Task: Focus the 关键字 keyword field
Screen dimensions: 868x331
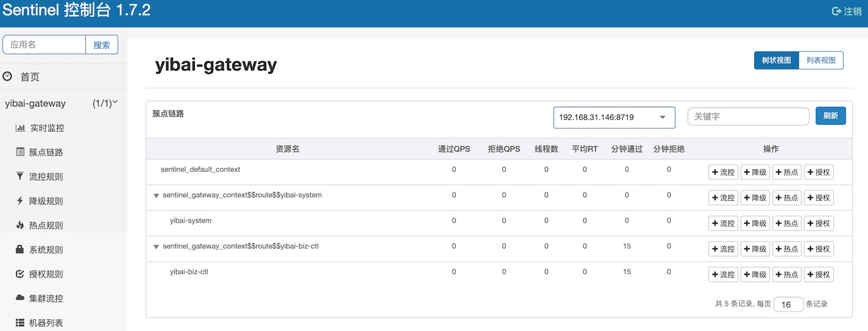Action: pos(748,116)
